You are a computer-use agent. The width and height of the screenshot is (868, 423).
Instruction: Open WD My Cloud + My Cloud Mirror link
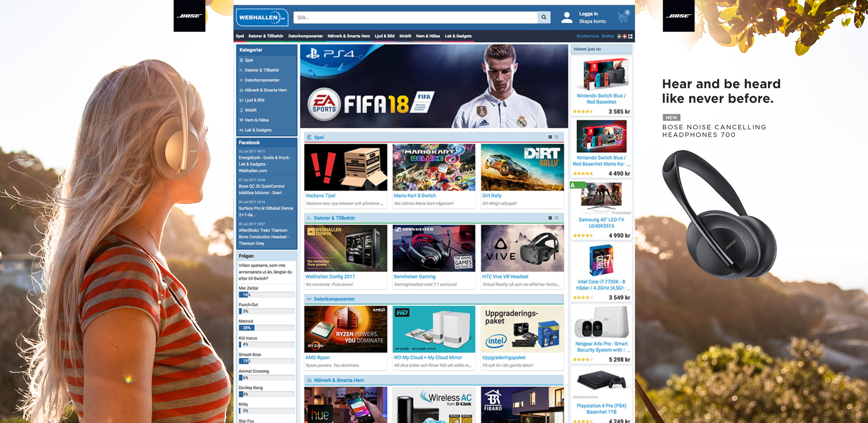[x=428, y=358]
